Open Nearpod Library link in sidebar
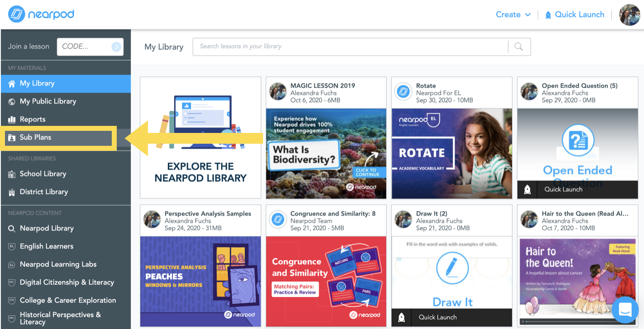This screenshot has height=329, width=644. (47, 228)
